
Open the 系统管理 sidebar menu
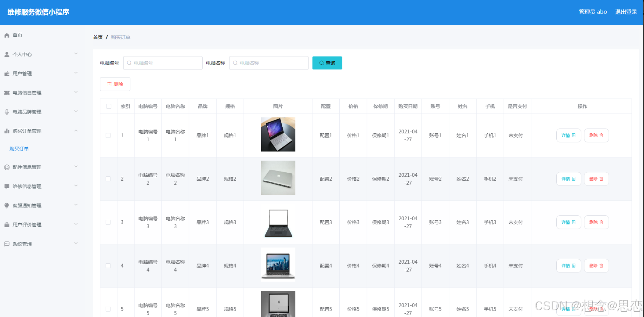tap(41, 244)
